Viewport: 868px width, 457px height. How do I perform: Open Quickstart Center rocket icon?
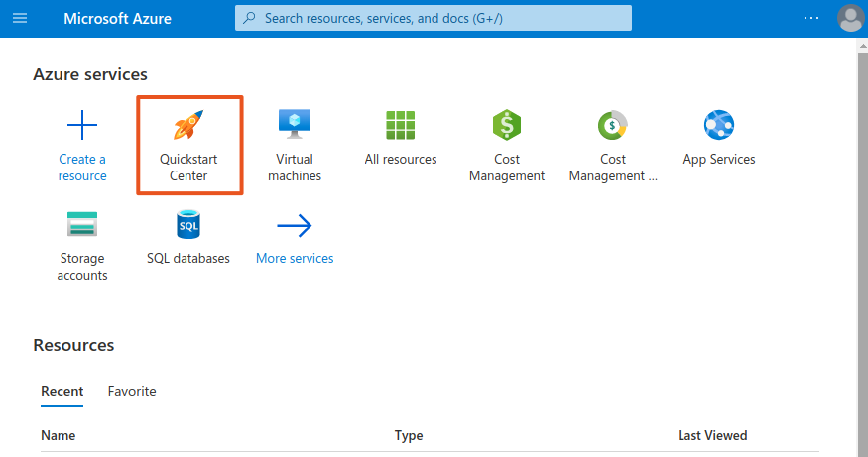pyautogui.click(x=188, y=125)
